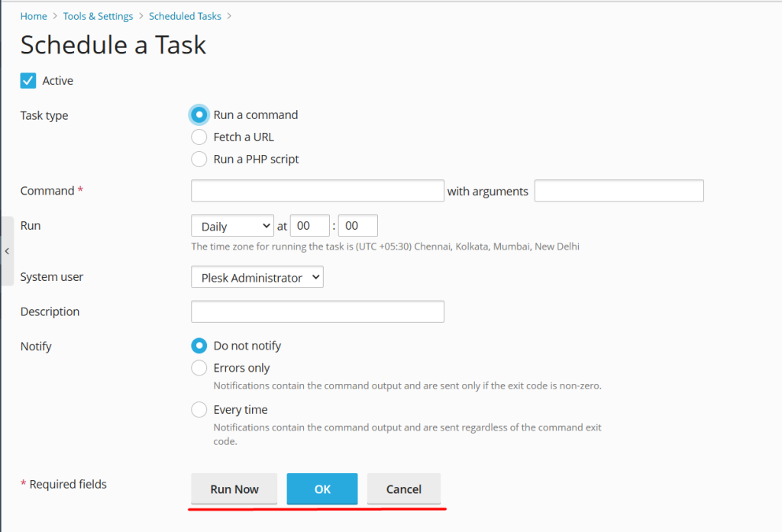Click the Run Now button
The image size is (782, 532).
click(x=234, y=488)
